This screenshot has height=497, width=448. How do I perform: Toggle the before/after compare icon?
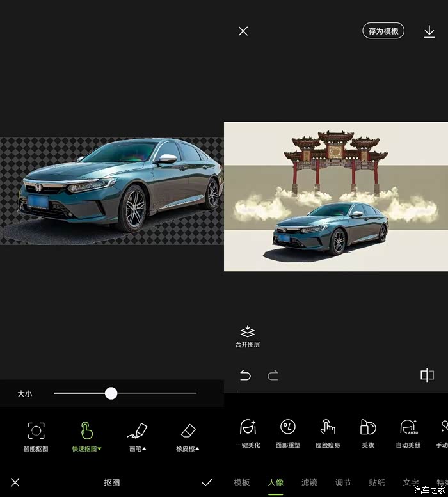tap(427, 375)
